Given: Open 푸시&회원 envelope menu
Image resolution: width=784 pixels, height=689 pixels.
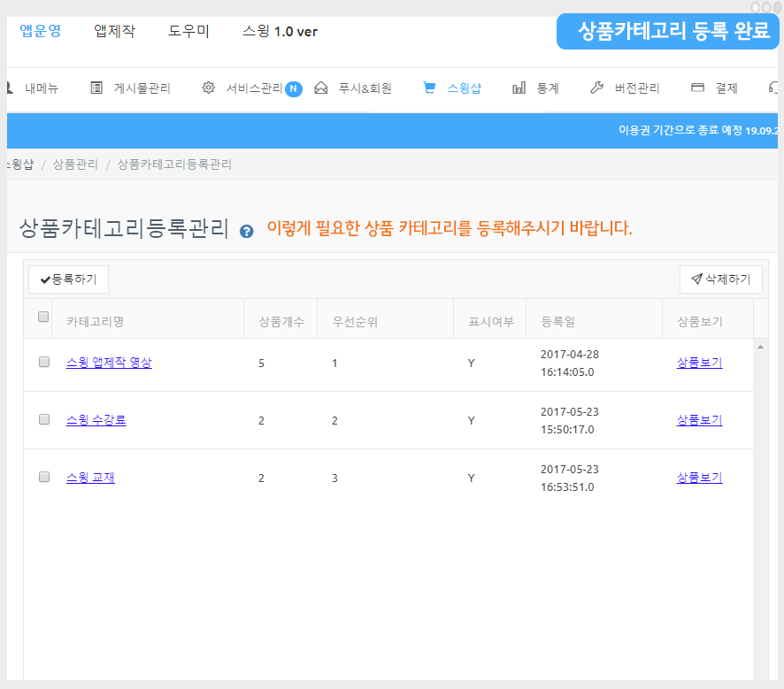Looking at the screenshot, I should [353, 88].
